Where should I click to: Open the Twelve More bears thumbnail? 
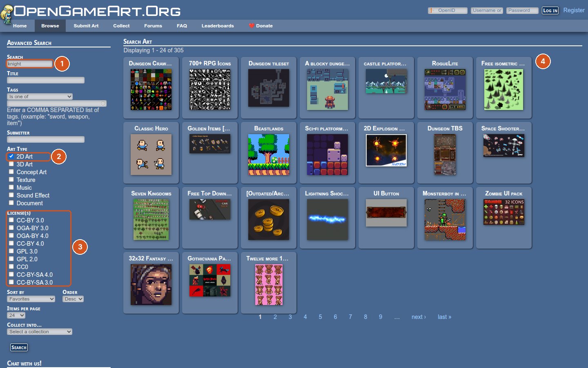click(x=269, y=285)
